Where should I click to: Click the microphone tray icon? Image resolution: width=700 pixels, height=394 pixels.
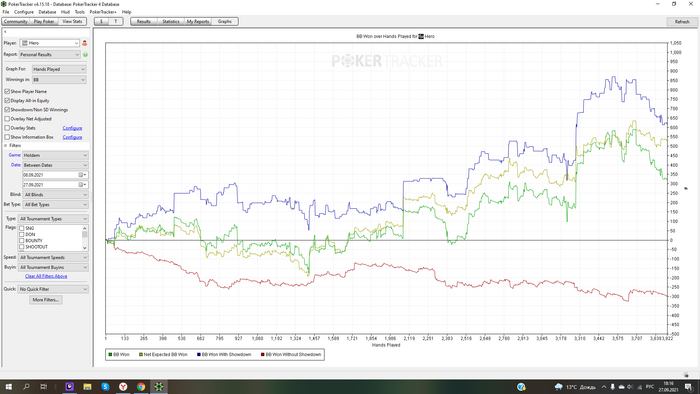click(612, 387)
